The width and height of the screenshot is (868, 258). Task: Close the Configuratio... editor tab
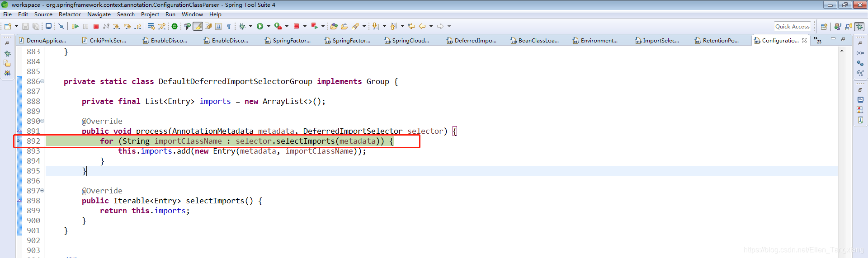(804, 40)
